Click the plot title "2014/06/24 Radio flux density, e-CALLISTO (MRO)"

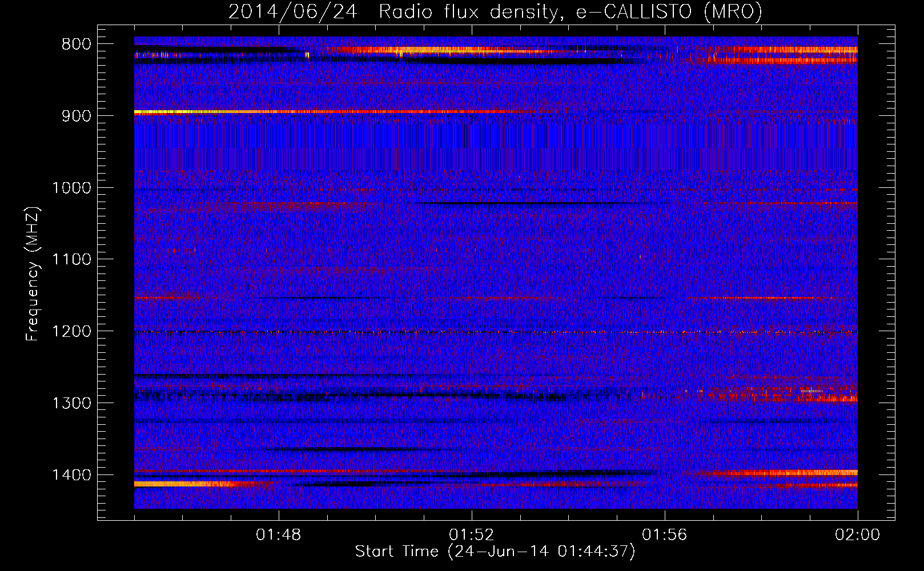tap(495, 11)
